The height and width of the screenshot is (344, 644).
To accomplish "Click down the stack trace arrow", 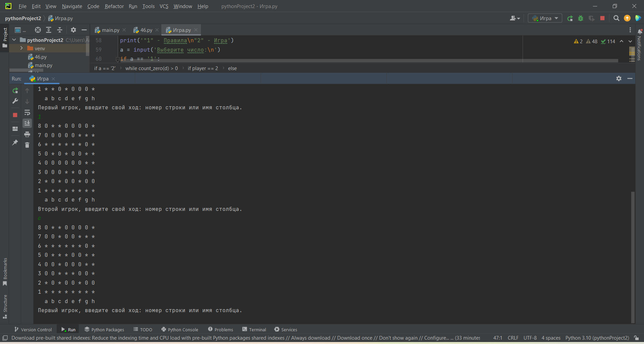I will pyautogui.click(x=27, y=101).
